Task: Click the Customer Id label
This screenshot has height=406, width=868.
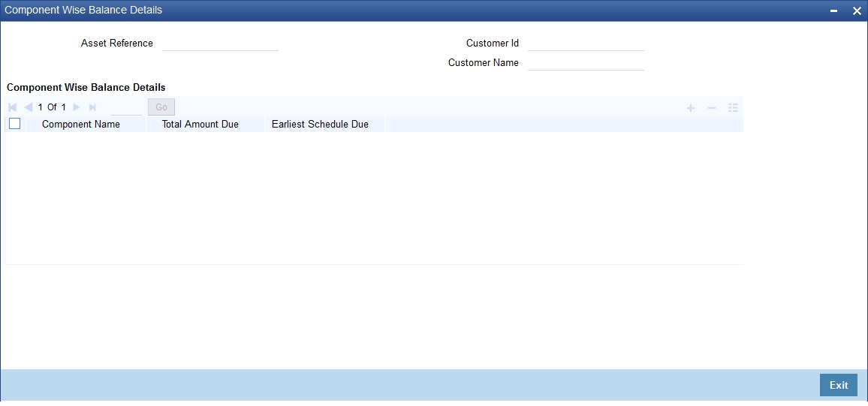Action: click(x=492, y=43)
